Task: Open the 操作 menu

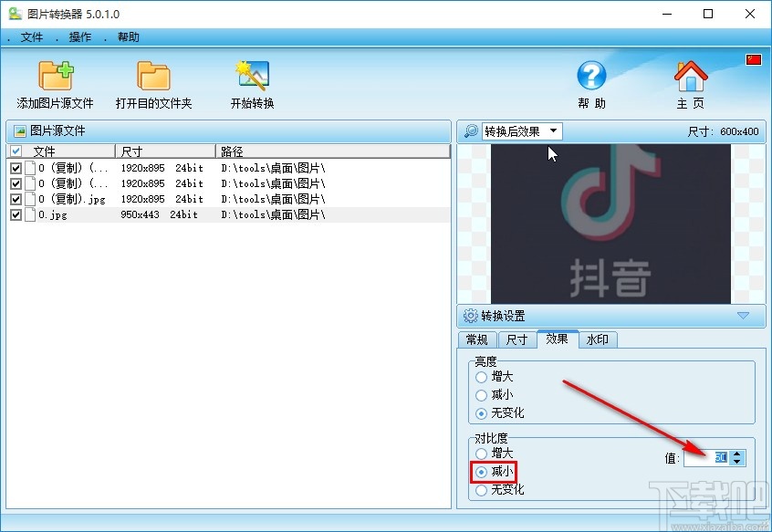Action: pos(78,37)
